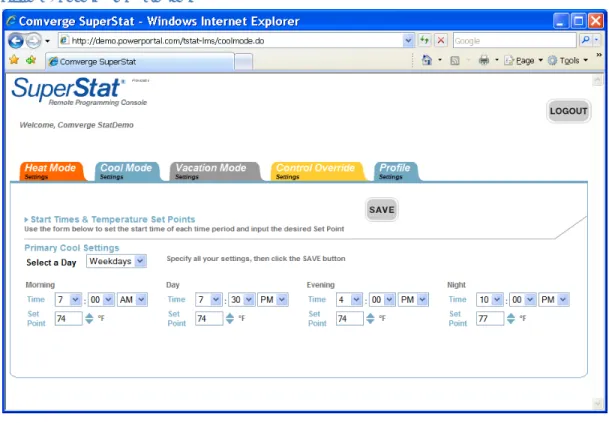Open the Day AM/PM dropdown
609x423 pixels.
[x=273, y=300]
